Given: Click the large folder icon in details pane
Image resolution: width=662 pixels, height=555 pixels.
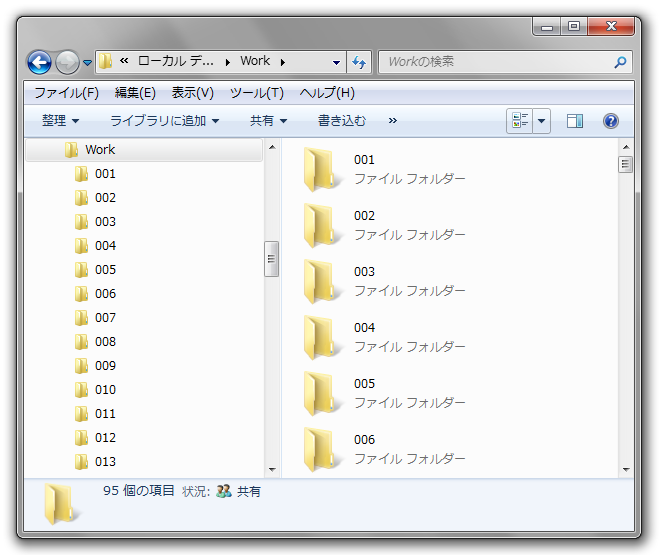Looking at the screenshot, I should pyautogui.click(x=62, y=504).
